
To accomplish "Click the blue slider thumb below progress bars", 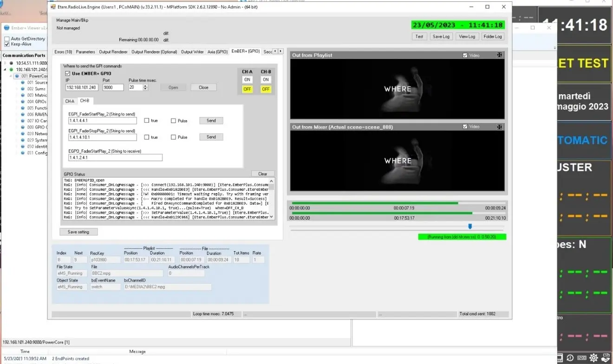I will (x=470, y=226).
